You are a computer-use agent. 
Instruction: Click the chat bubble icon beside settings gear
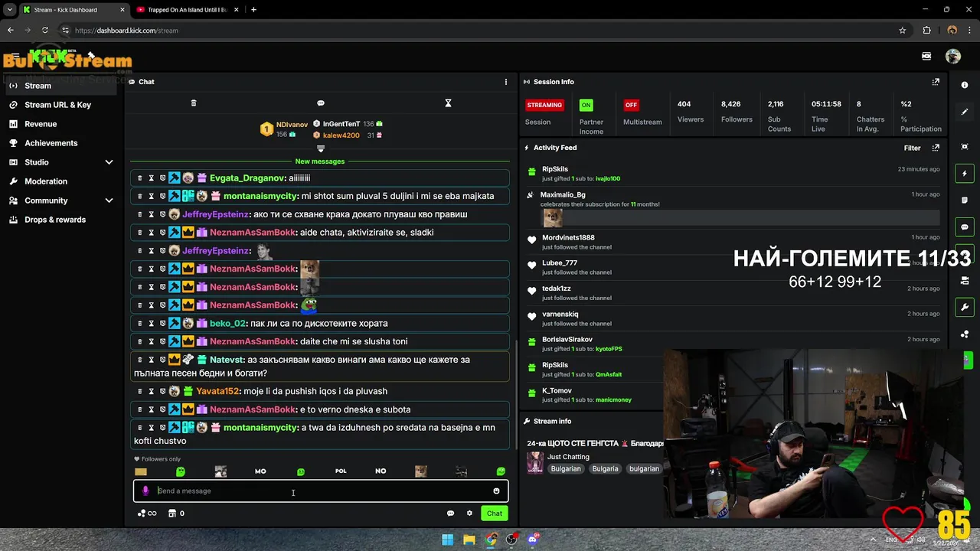450,514
